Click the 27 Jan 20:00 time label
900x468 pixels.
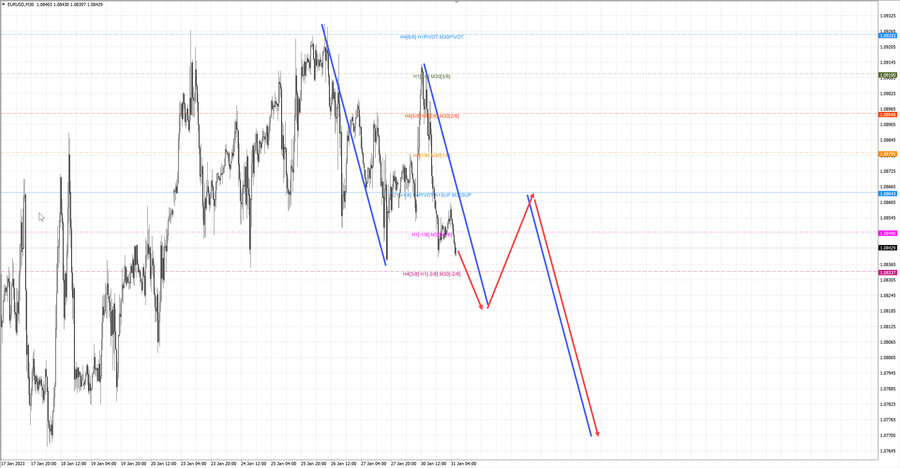click(x=404, y=463)
